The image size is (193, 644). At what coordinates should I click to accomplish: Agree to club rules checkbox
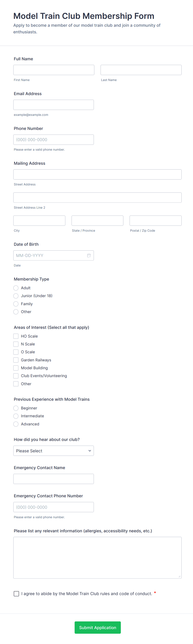(17, 593)
